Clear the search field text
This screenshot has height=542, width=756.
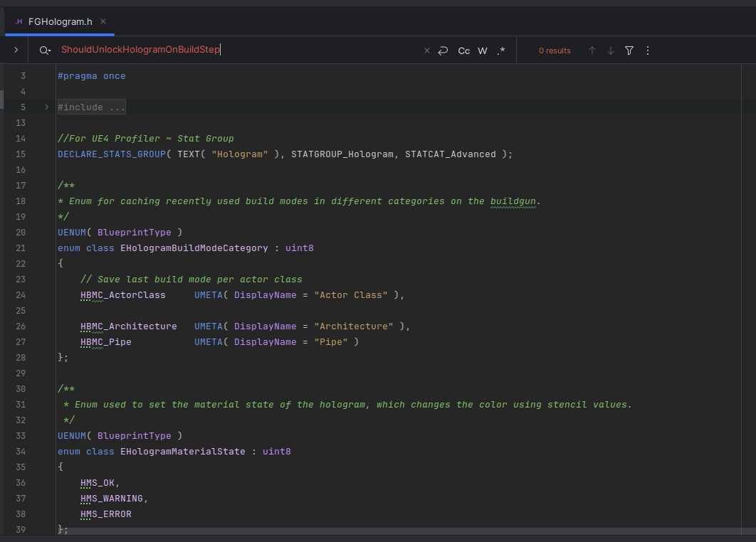click(x=427, y=51)
